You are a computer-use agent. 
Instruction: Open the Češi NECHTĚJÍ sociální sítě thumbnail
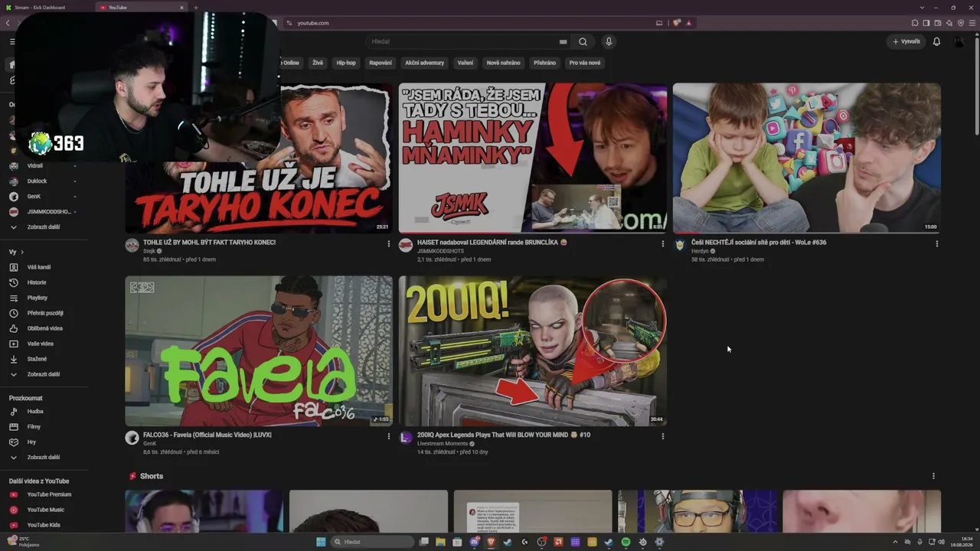coord(807,158)
